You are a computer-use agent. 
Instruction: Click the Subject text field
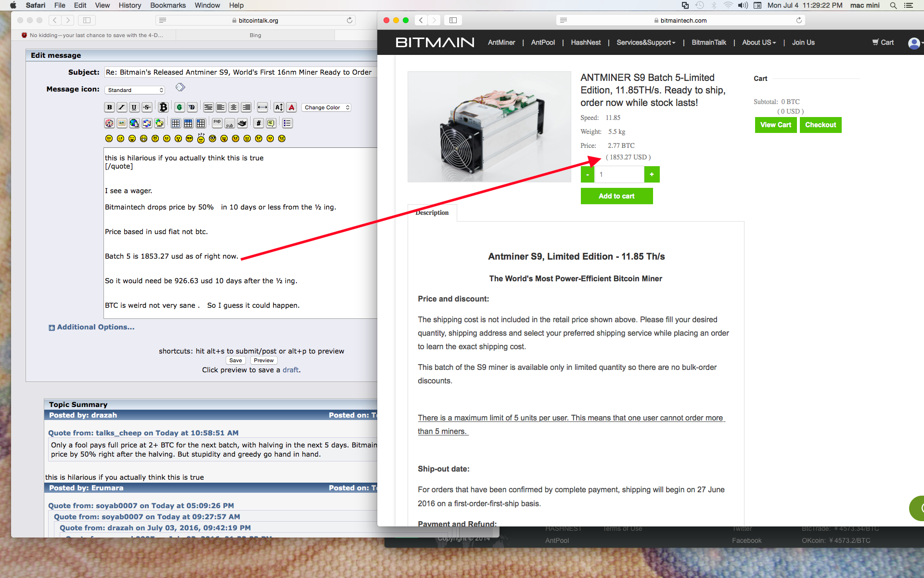(x=241, y=72)
